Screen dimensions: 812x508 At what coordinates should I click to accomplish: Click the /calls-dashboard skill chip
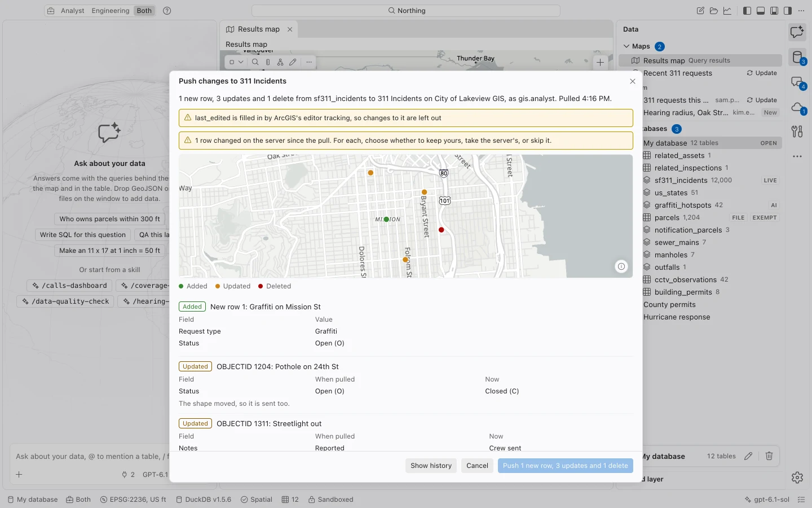69,286
